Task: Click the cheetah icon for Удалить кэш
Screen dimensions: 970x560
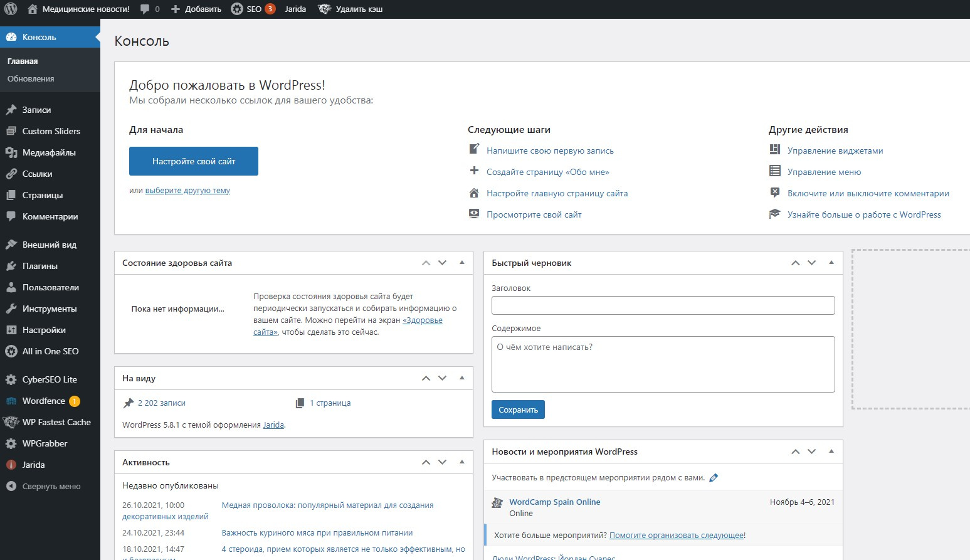Action: [324, 9]
